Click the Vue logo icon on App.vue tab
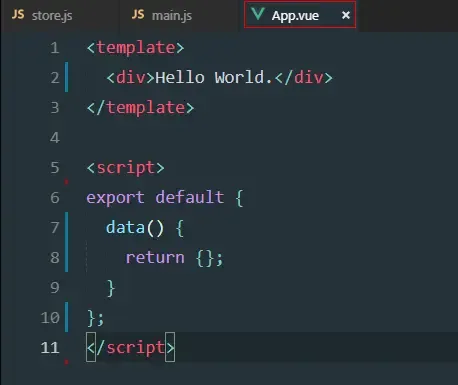This screenshot has height=385, width=458. 258,14
